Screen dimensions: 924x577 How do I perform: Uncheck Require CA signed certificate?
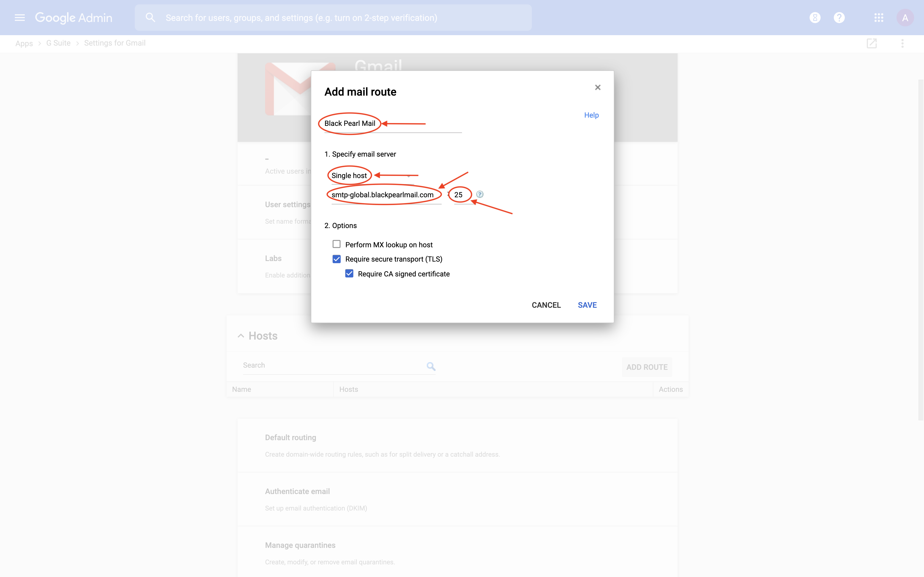[x=349, y=274]
